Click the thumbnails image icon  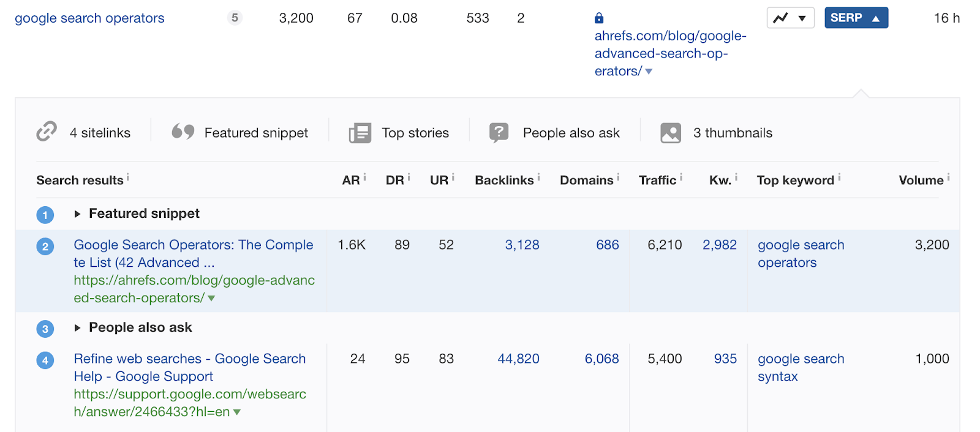pos(671,133)
